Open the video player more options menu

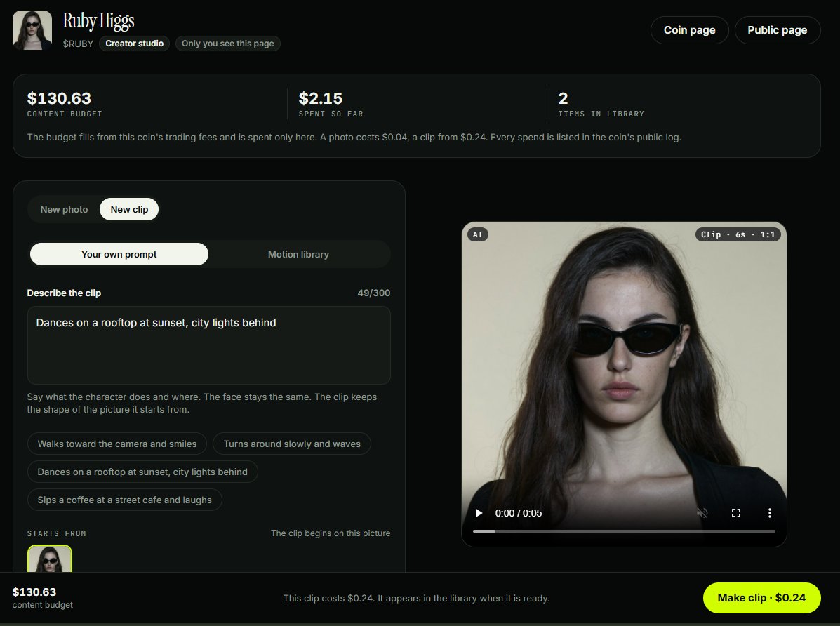coord(769,513)
